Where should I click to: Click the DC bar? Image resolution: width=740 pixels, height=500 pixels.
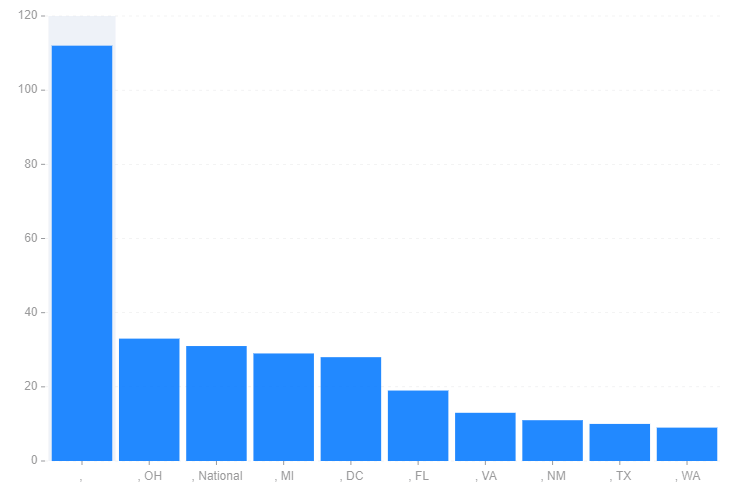click(x=350, y=408)
